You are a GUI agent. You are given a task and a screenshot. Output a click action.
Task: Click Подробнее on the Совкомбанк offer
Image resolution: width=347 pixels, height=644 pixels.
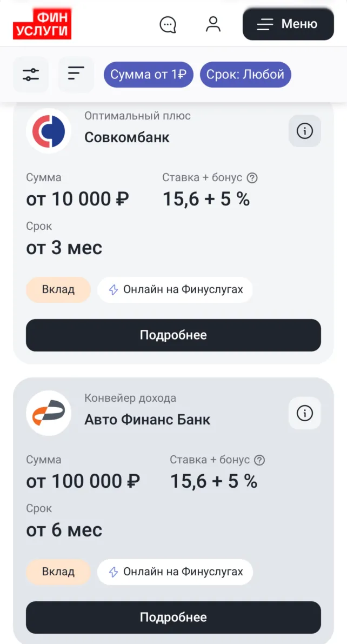[x=173, y=335]
